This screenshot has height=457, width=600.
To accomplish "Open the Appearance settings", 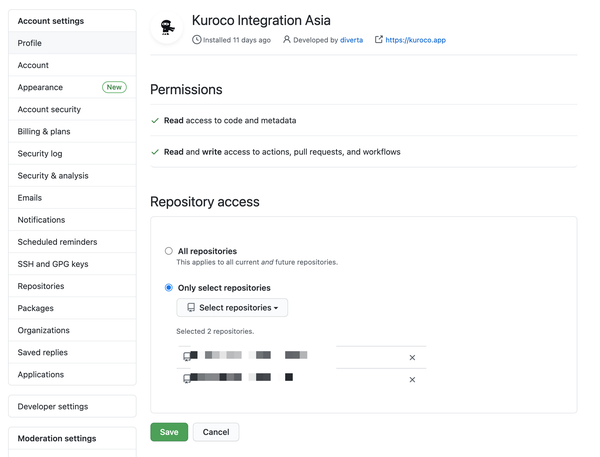I will pyautogui.click(x=72, y=87).
